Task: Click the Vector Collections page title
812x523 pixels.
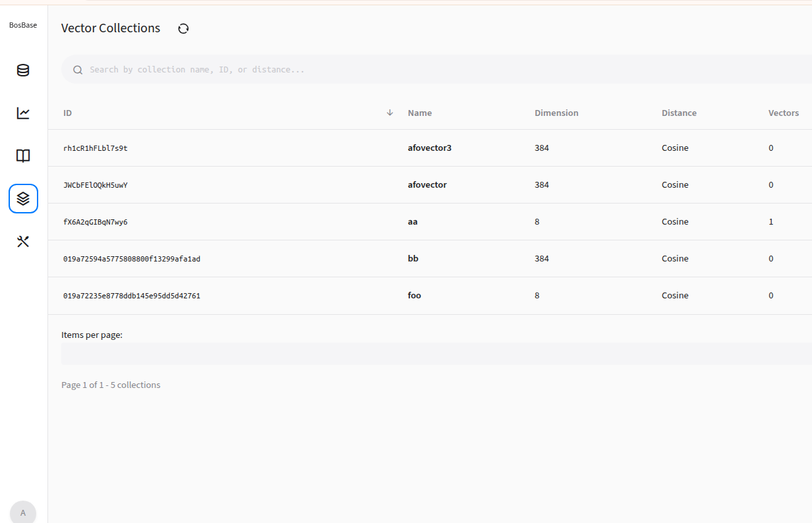Action: [111, 28]
